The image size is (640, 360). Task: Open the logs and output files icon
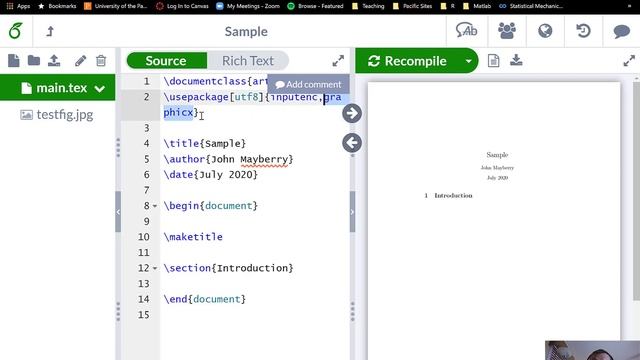coord(493,61)
